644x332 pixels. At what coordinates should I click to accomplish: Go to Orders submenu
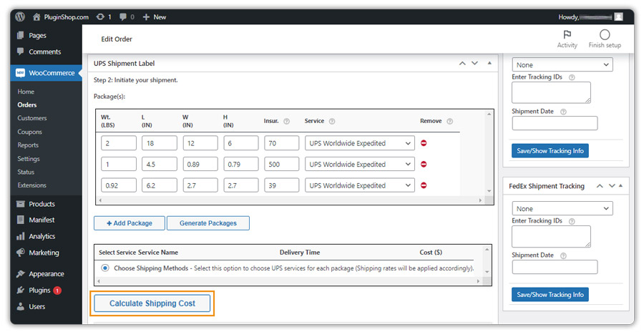click(x=27, y=104)
